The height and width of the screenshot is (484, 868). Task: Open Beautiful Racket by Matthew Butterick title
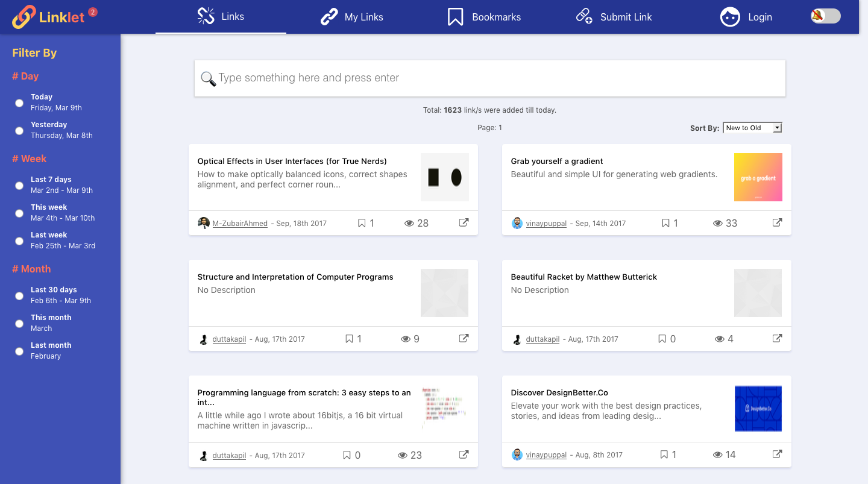[x=584, y=277]
